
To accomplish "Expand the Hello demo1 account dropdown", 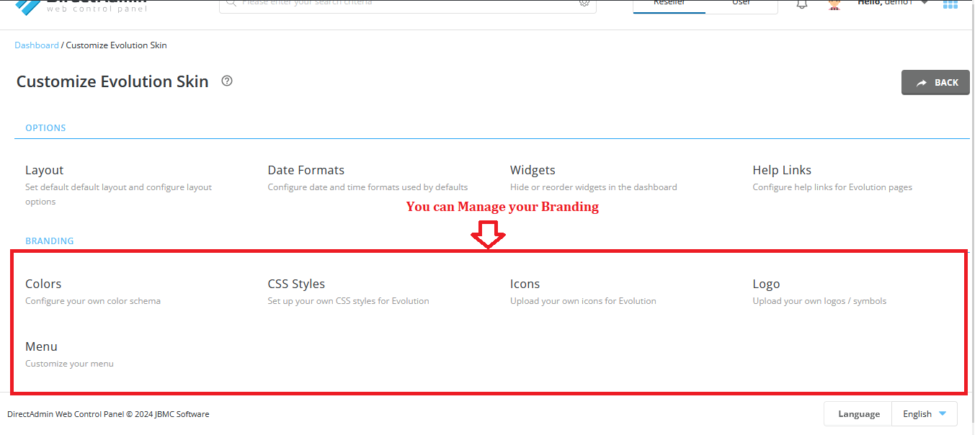I will (893, 3).
